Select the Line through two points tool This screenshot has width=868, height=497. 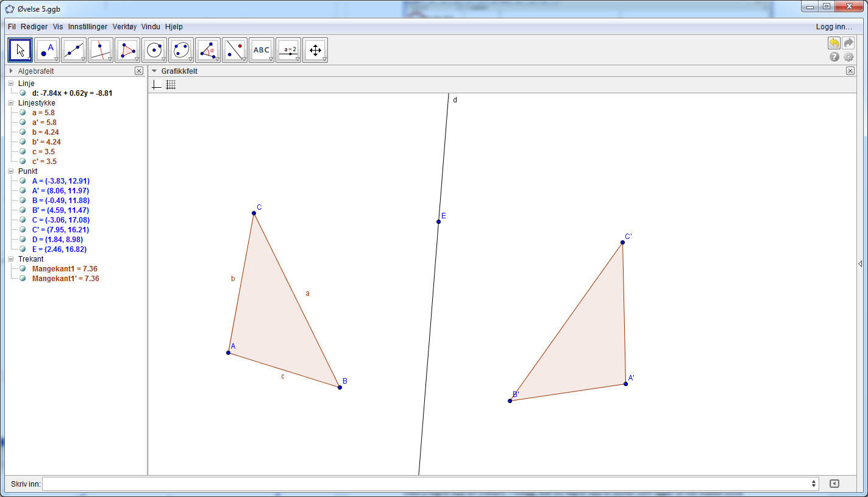tap(74, 50)
